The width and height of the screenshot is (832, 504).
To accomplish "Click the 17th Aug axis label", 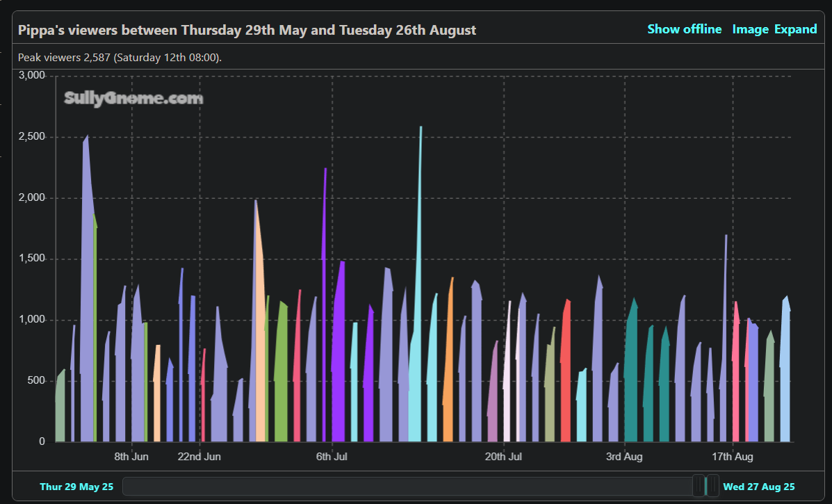I will (x=732, y=456).
